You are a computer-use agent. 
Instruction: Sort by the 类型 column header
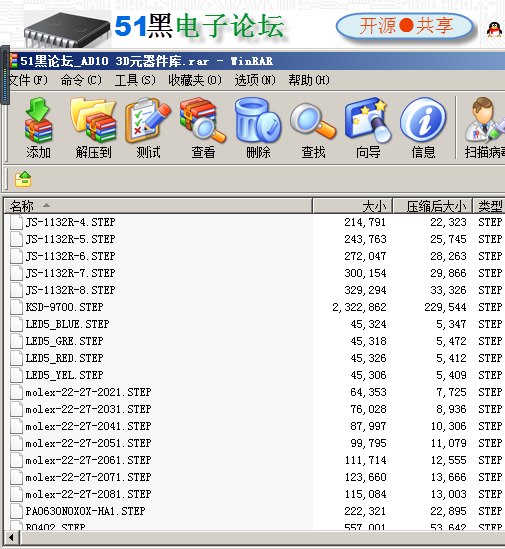(489, 206)
